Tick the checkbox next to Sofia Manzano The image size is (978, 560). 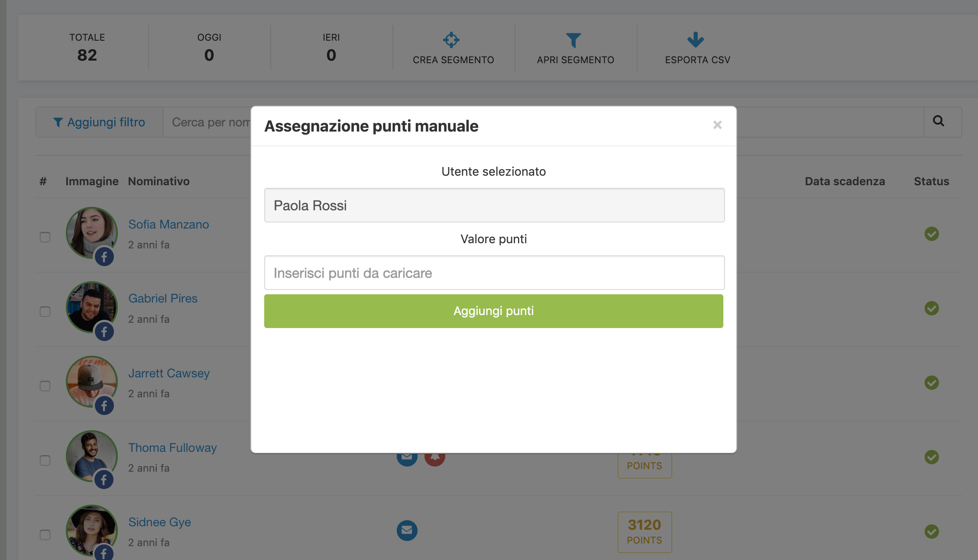click(x=45, y=237)
